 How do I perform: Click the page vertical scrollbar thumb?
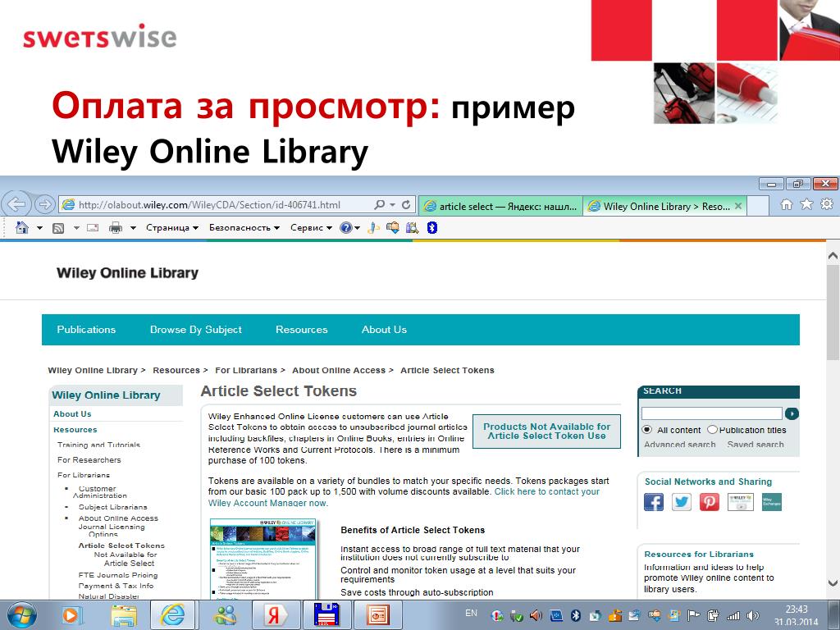[x=833, y=313]
